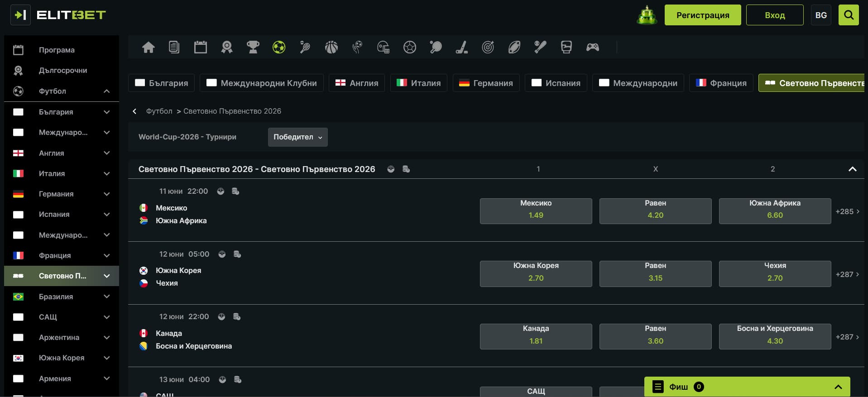Select the tennis racket icon
The image size is (868, 397).
tap(305, 47)
